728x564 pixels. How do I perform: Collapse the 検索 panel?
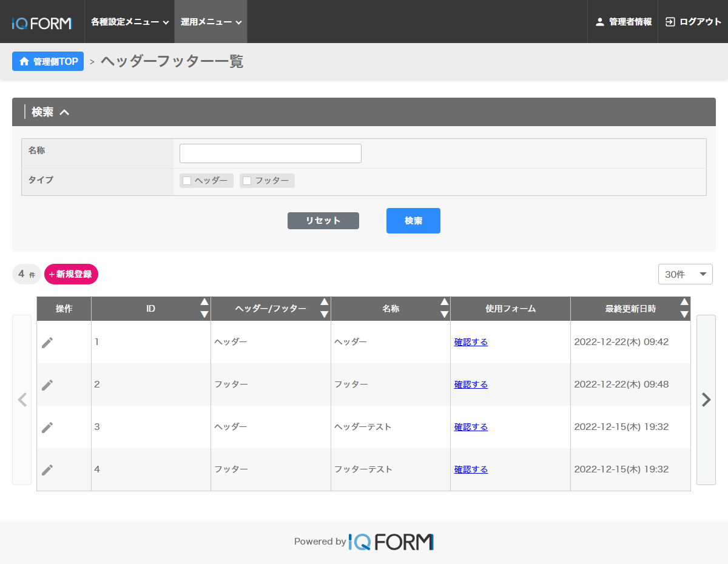click(64, 112)
